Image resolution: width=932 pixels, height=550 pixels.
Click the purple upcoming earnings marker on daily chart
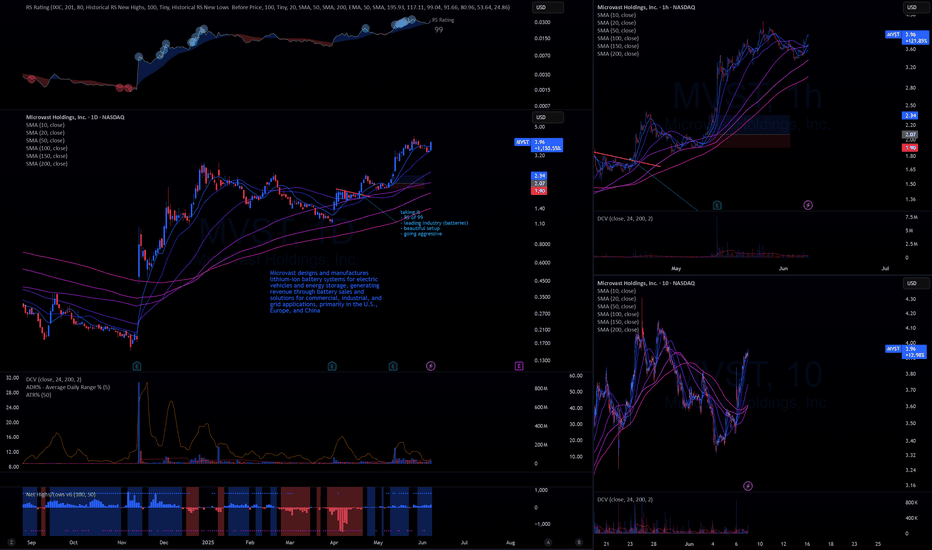click(519, 366)
